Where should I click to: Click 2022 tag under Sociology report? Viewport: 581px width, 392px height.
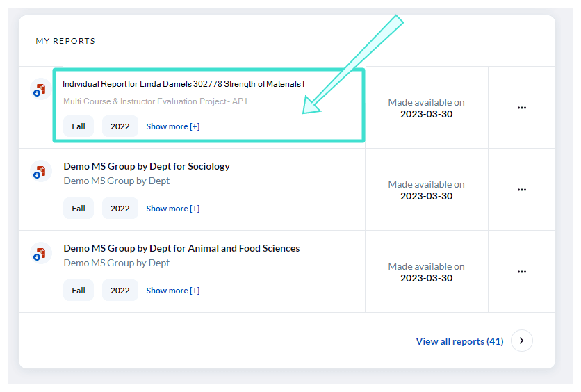point(120,209)
